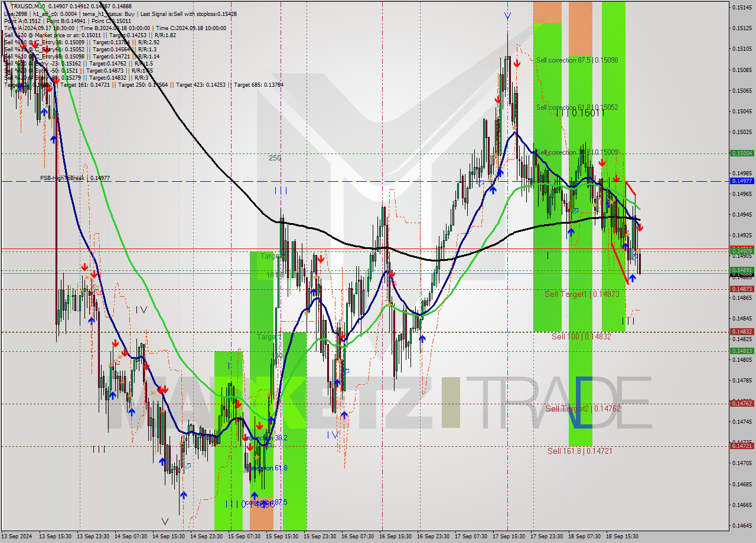Click the '16 Sep 23:30' time label
Viewport: 756px width, 543px height.
click(434, 537)
